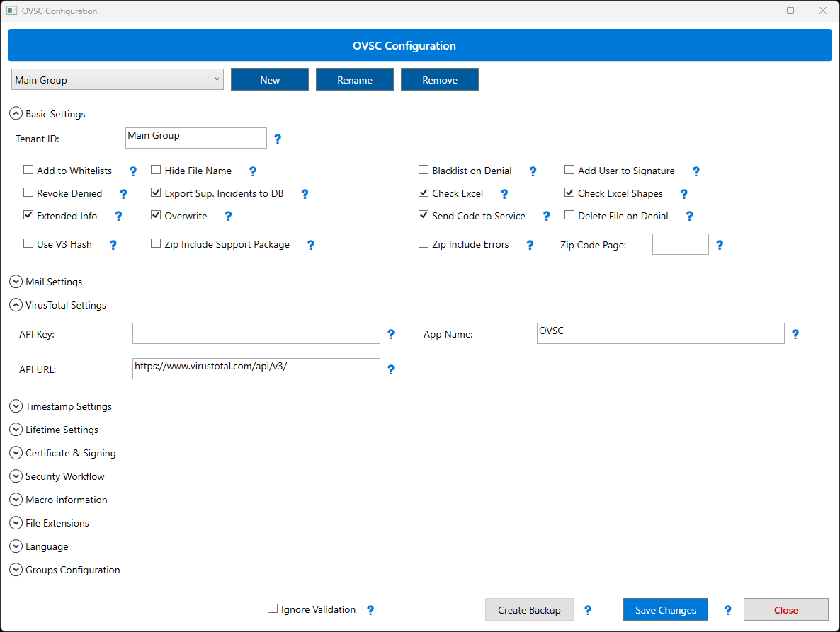Click the New group button
Viewport: 840px width, 632px height.
point(270,79)
